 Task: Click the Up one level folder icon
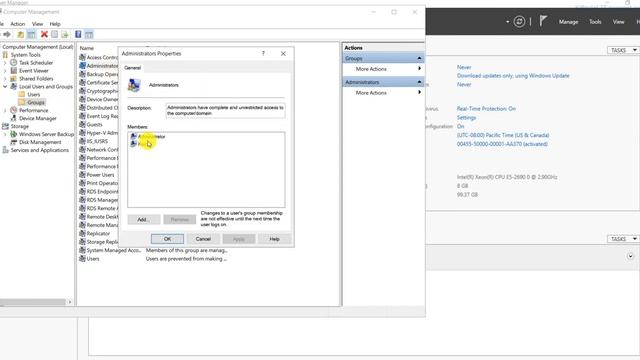[20, 34]
